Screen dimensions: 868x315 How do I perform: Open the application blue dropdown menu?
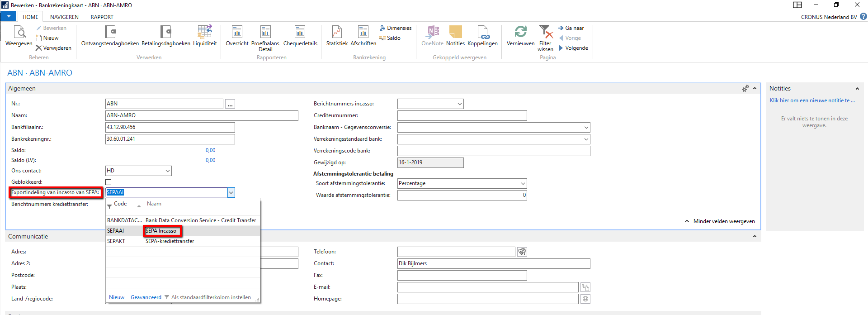click(9, 17)
